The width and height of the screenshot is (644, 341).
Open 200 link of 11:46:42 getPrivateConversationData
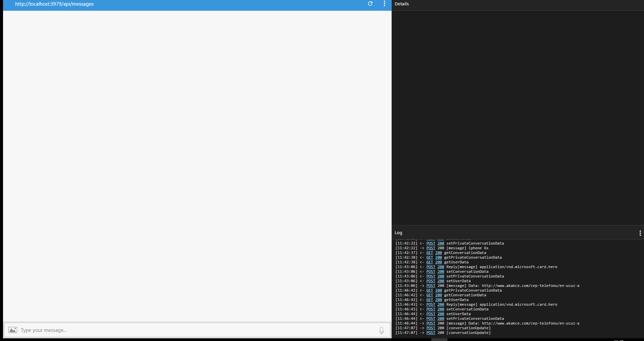click(439, 290)
